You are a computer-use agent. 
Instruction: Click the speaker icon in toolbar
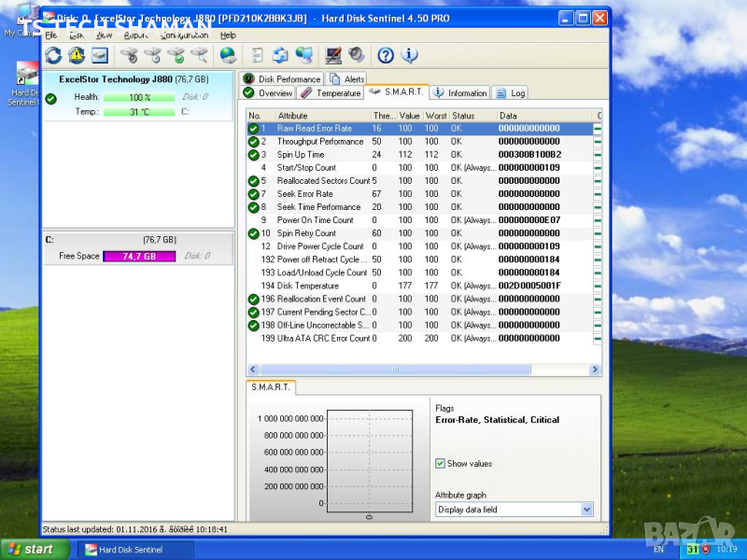click(356, 56)
